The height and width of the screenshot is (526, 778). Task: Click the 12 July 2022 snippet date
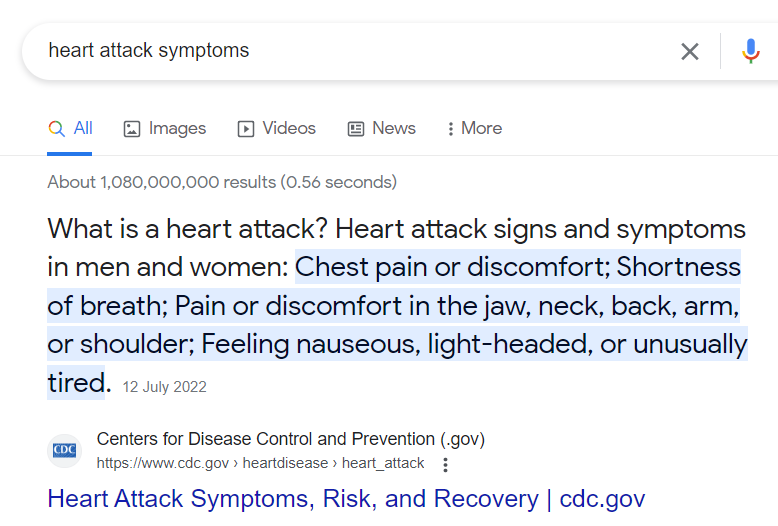pos(164,387)
